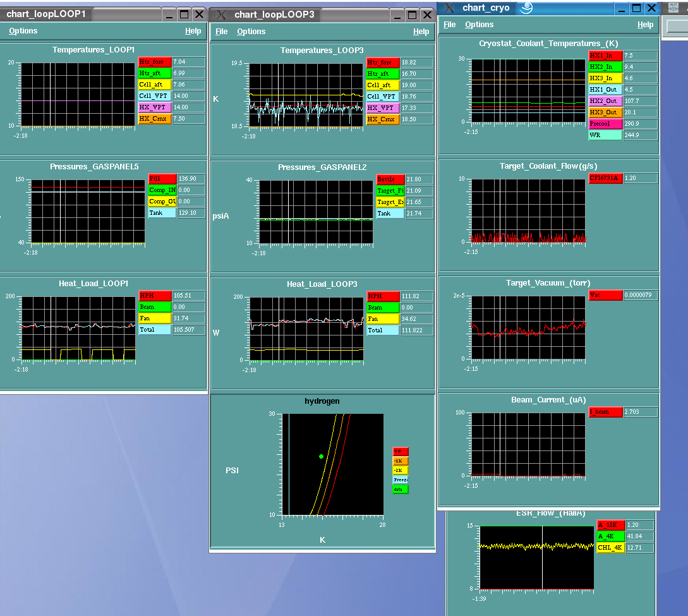Maximize the chart_cryo window
This screenshot has width=688, height=616.
tap(636, 8)
